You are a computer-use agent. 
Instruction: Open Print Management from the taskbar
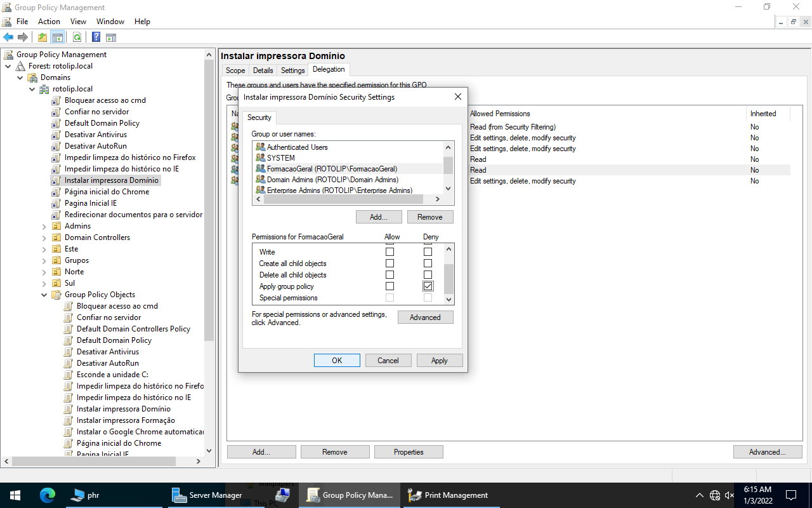point(450,495)
